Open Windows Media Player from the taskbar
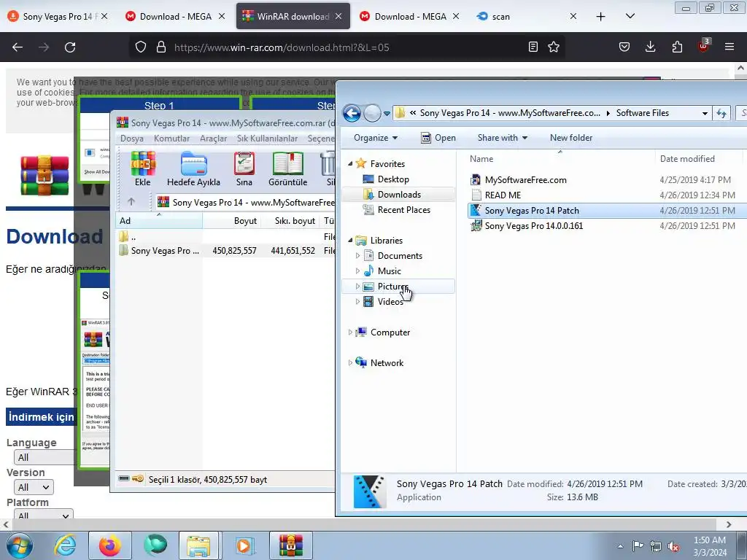747x560 pixels. (x=244, y=545)
